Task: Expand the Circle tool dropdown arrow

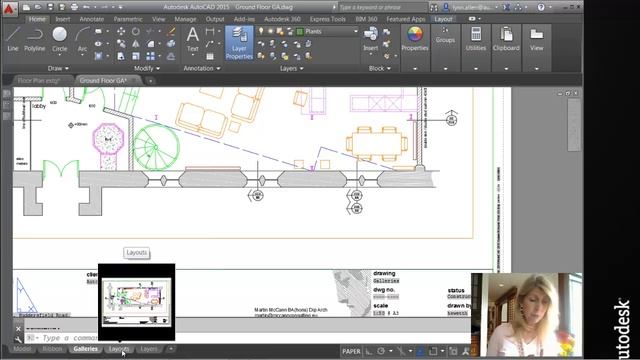Action: [60, 55]
